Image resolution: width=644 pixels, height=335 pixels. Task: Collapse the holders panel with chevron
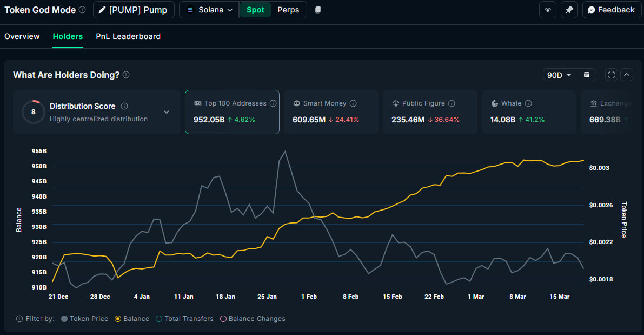(627, 75)
